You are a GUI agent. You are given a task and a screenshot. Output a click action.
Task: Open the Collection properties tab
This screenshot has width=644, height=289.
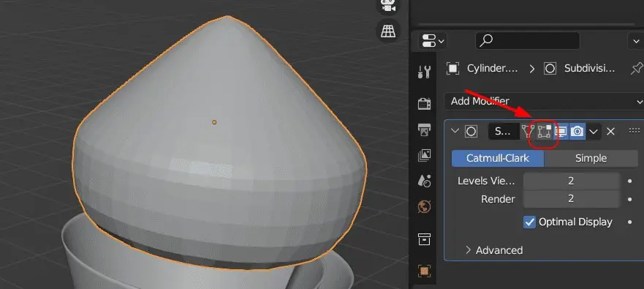[x=424, y=239]
